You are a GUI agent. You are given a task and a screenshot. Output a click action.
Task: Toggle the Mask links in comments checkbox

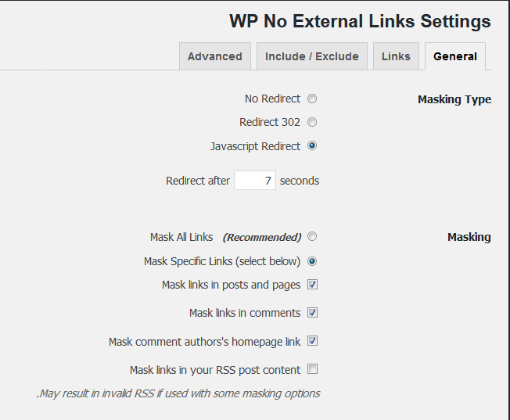[x=313, y=313]
